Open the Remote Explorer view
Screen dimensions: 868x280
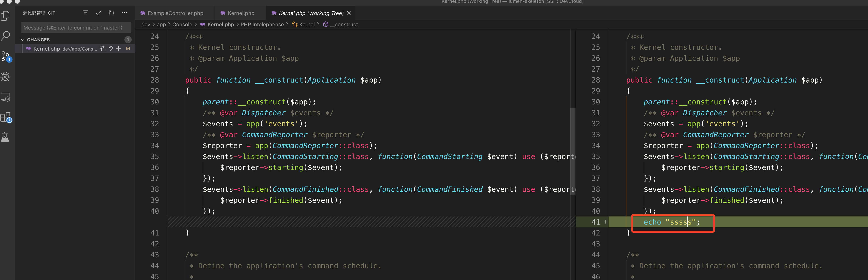(x=6, y=97)
